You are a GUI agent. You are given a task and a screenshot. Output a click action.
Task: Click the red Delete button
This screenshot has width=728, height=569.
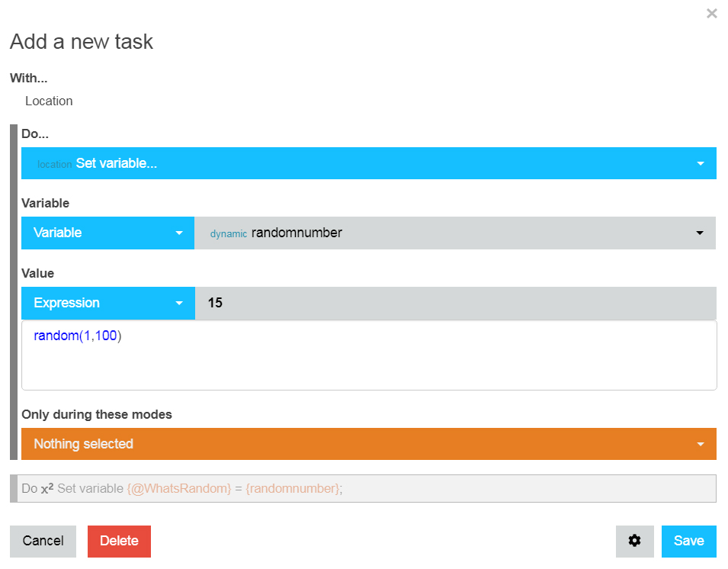[119, 541]
